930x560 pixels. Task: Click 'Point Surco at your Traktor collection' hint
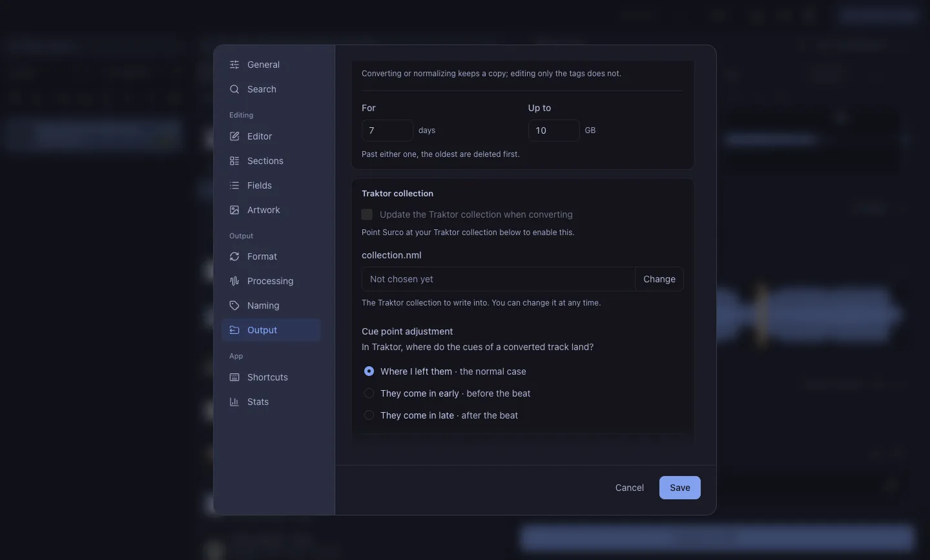pyautogui.click(x=468, y=233)
